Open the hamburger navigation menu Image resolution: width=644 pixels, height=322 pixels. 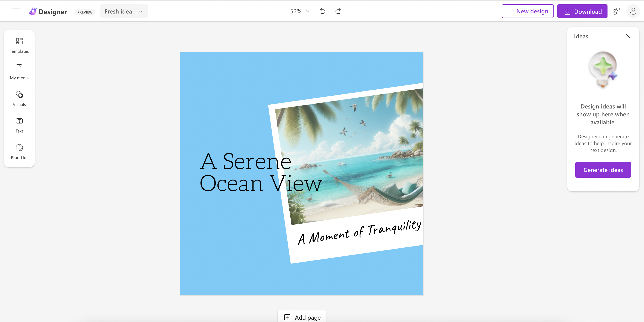pos(16,11)
